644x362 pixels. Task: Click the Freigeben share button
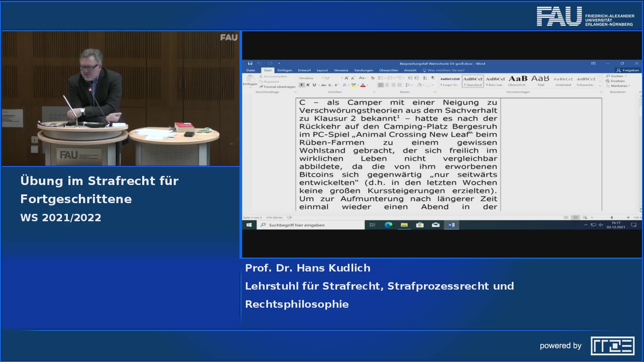click(628, 70)
